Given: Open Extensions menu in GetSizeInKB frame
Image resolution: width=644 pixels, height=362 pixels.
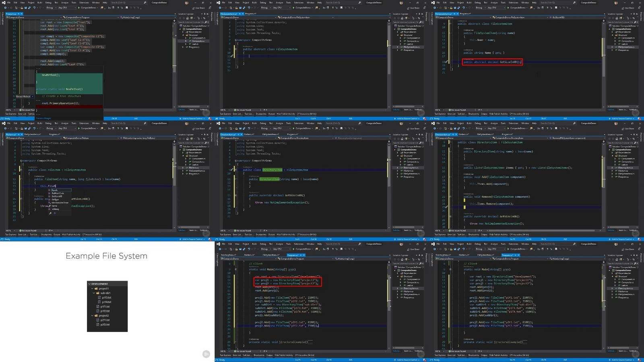Looking at the screenshot, I should point(513,2).
